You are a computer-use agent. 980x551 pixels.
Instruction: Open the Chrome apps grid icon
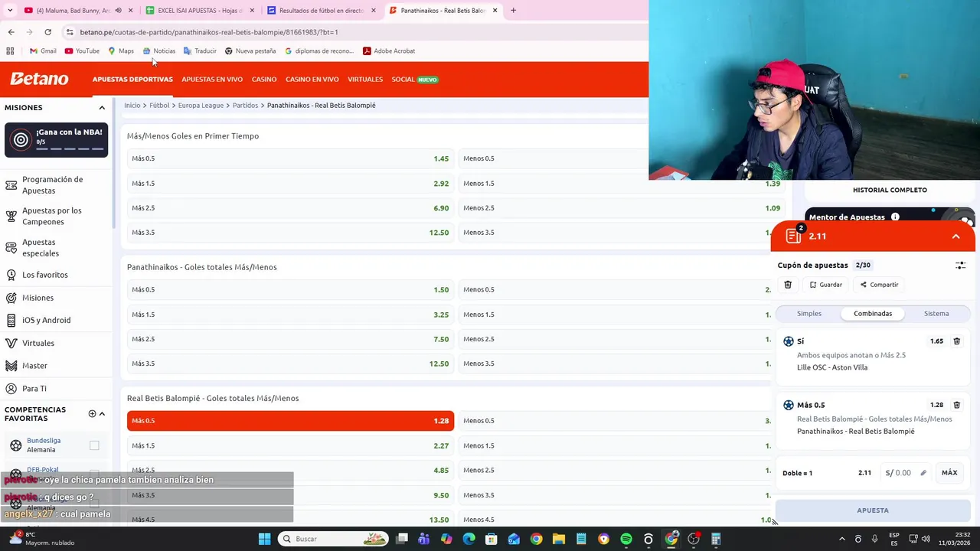pos(10,51)
